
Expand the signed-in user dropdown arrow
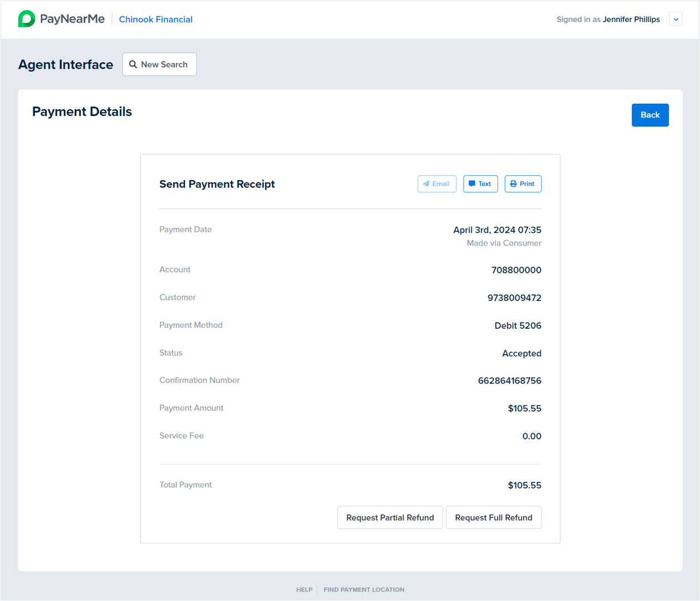[x=676, y=19]
